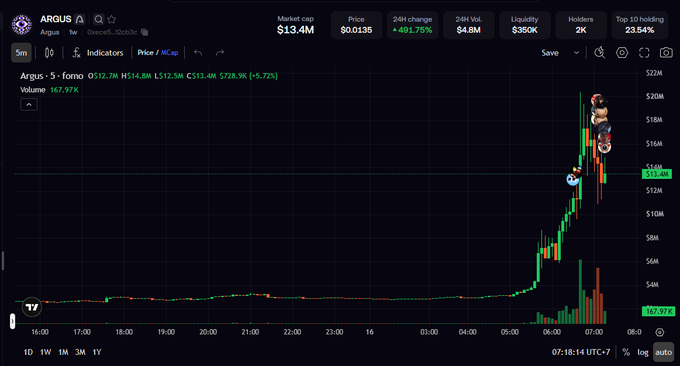Open timezone menu 07:18:14 UTC+7

(x=581, y=352)
